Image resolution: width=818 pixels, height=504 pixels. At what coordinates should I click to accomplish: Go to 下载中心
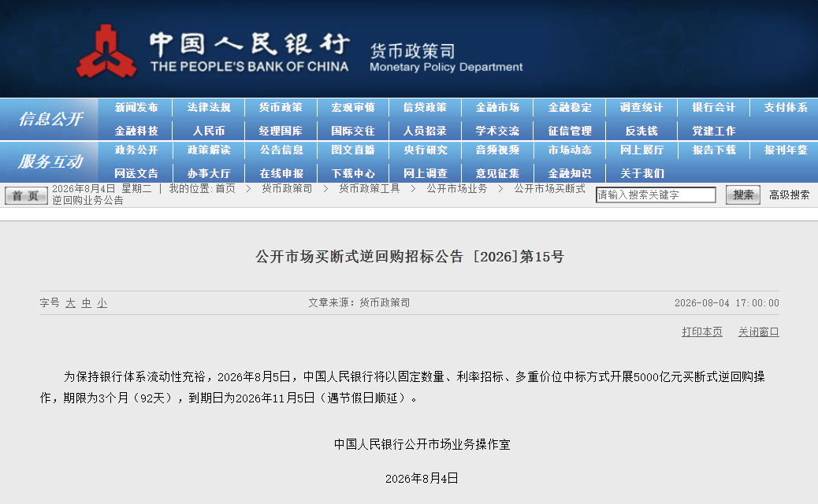[353, 173]
